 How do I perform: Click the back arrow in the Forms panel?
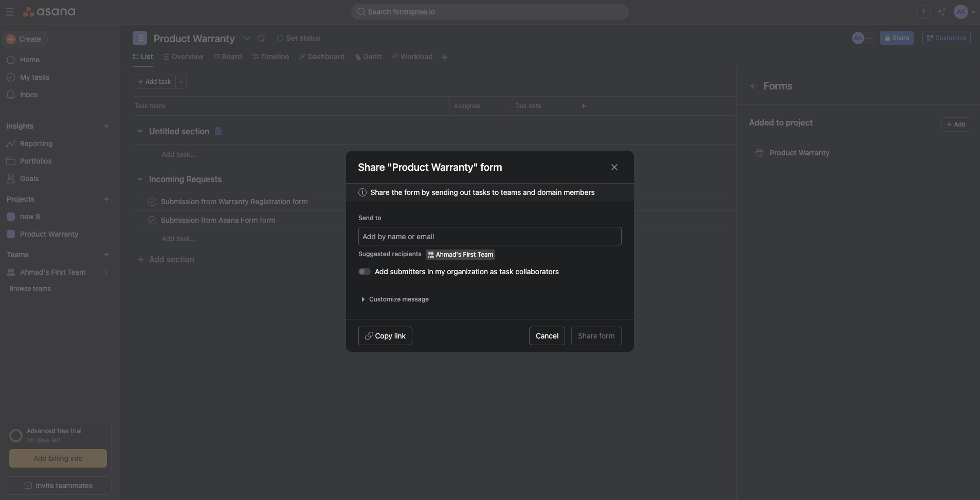coord(753,86)
